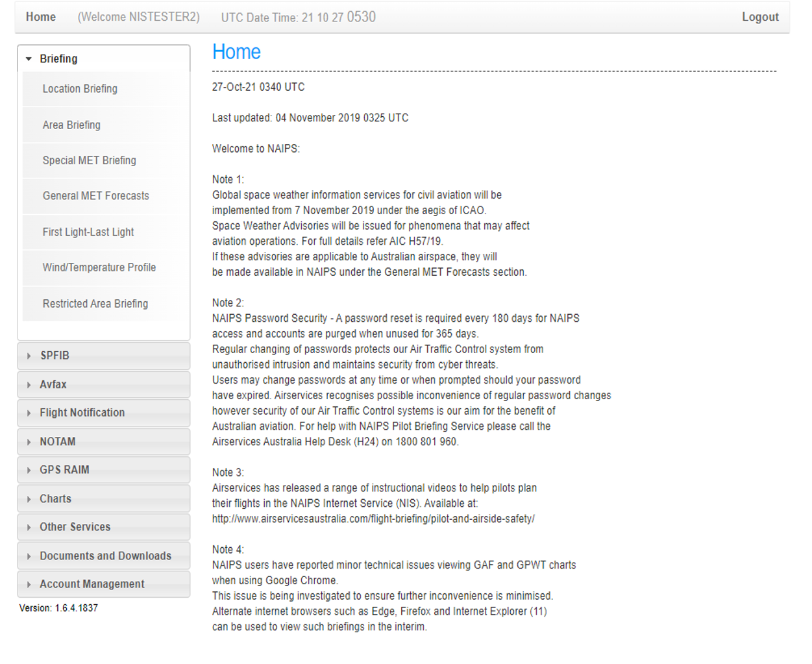The width and height of the screenshot is (812, 664).
Task: Select Documents and Downloads label
Action: [x=105, y=556]
